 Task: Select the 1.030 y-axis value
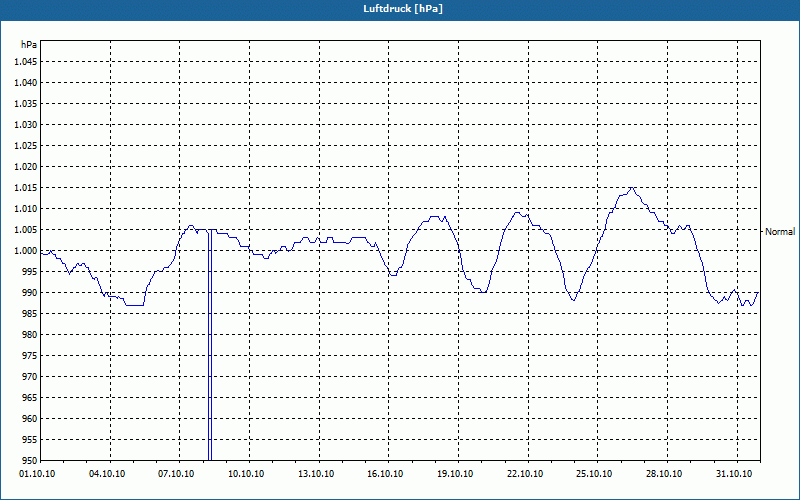click(26, 124)
